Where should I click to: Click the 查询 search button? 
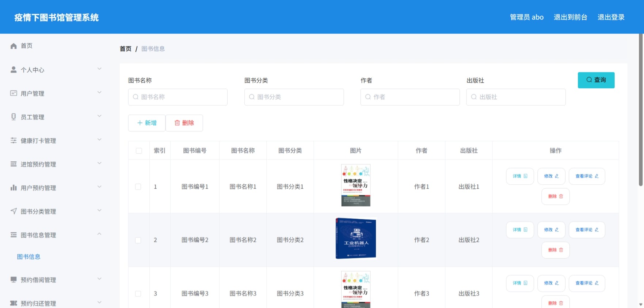pyautogui.click(x=596, y=80)
